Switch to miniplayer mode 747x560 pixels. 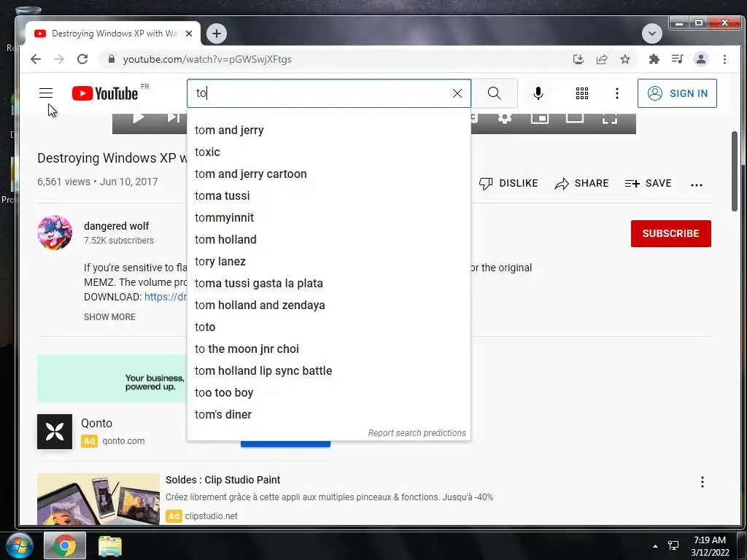click(539, 117)
